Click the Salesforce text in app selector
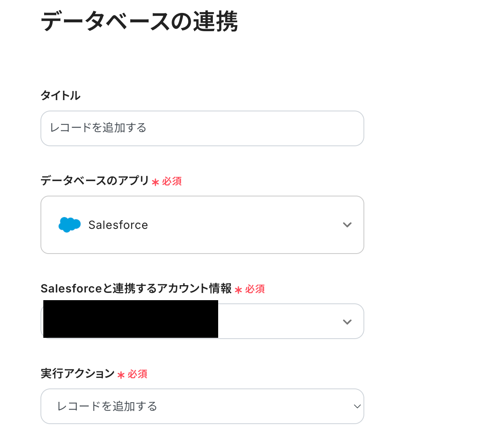 coord(118,225)
